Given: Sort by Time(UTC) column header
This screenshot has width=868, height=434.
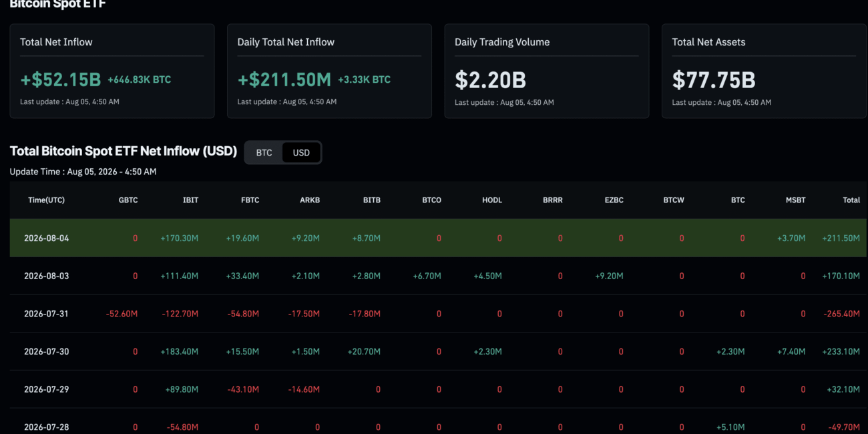Looking at the screenshot, I should pyautogui.click(x=46, y=200).
